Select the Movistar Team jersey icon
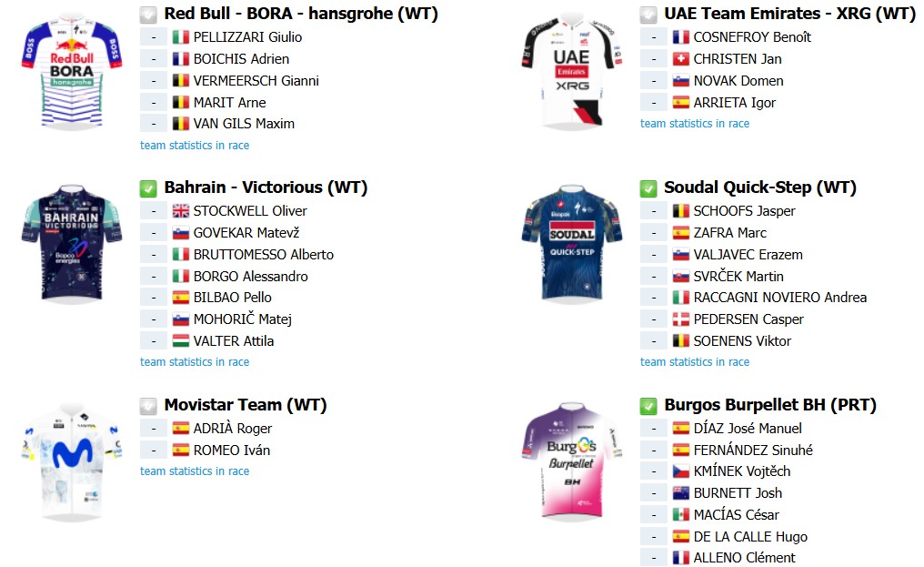 [72, 461]
